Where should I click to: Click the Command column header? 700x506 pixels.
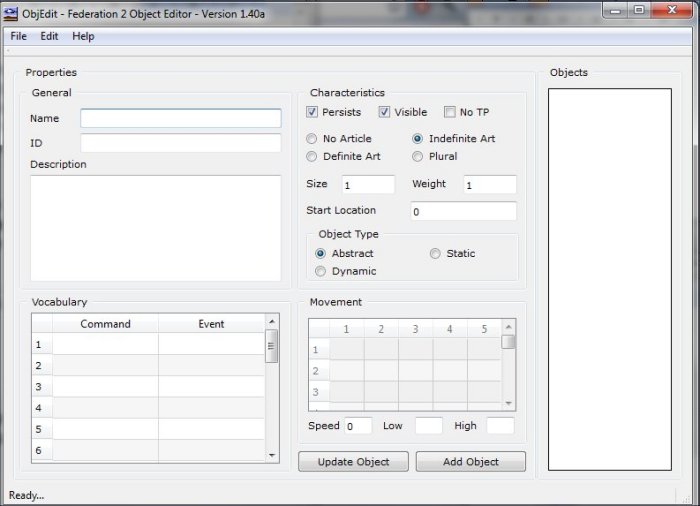tap(105, 324)
